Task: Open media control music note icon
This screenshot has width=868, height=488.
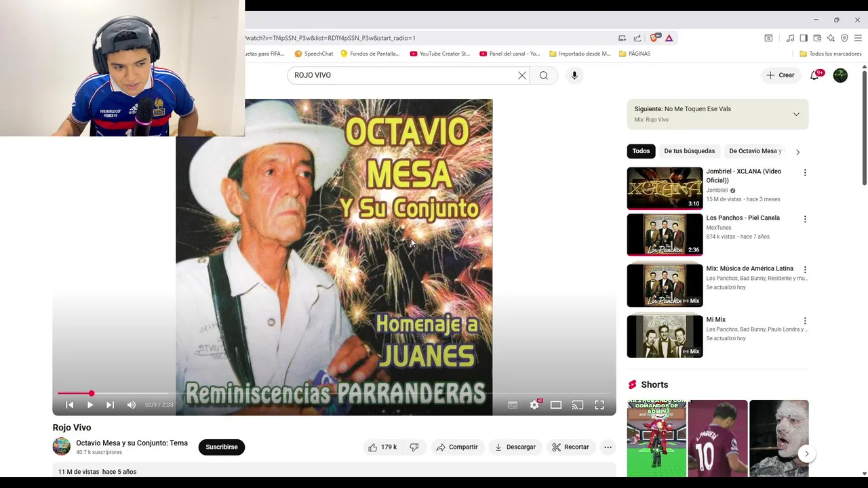Action: (x=790, y=38)
